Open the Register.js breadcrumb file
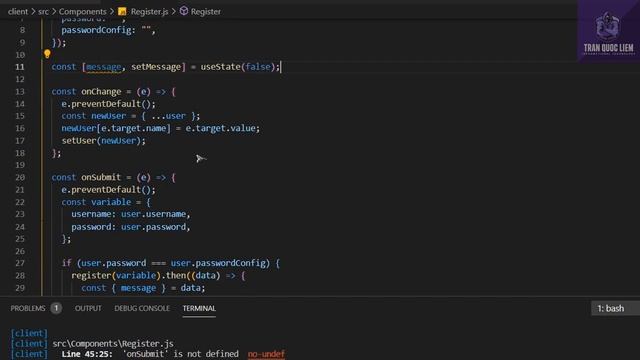Screen dimensions: 640x360 [x=149, y=11]
